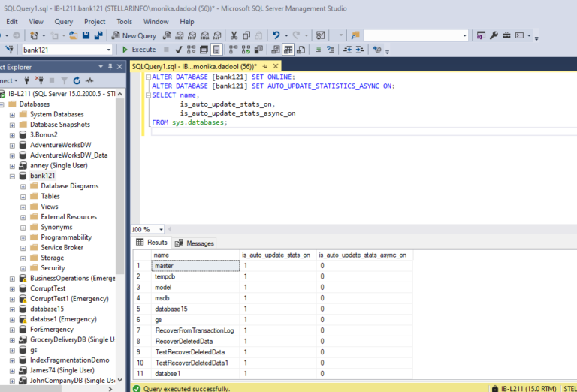Click the Cut scissors icon
577x392 pixels.
pyautogui.click(x=234, y=35)
